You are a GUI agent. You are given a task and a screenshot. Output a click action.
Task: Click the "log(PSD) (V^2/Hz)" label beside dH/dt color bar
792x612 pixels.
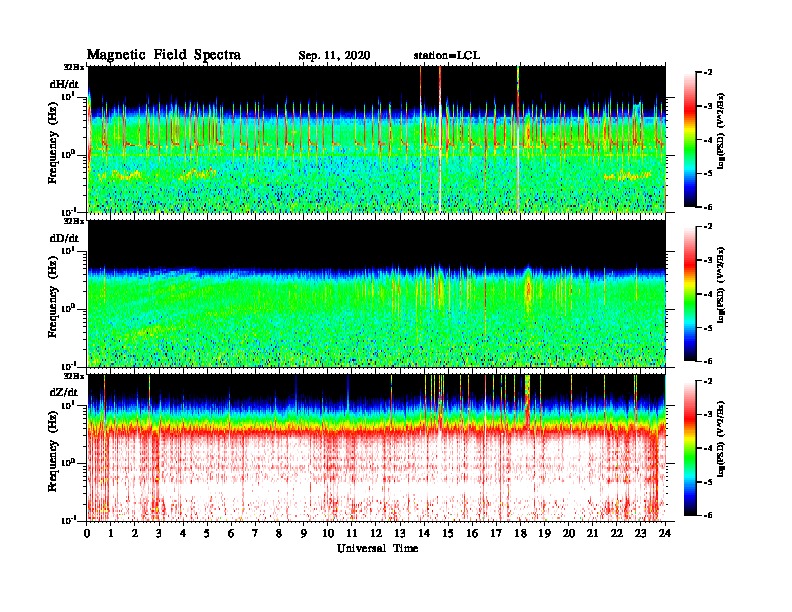(720, 130)
